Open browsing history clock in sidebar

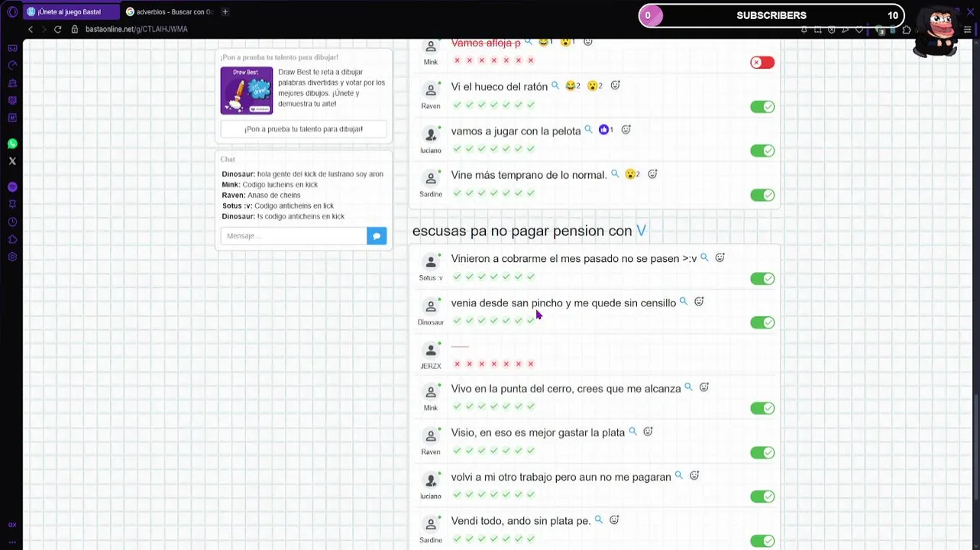tap(12, 222)
